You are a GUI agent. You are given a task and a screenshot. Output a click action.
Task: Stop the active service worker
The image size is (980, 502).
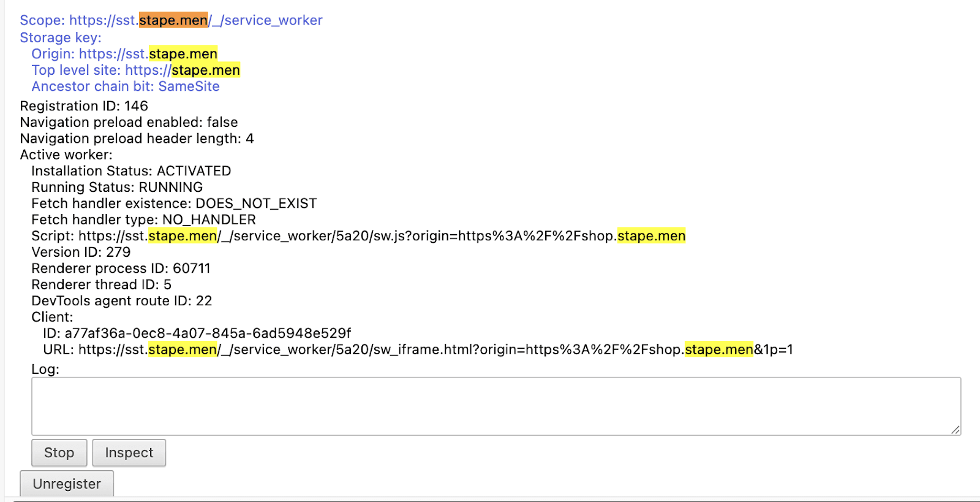tap(59, 452)
